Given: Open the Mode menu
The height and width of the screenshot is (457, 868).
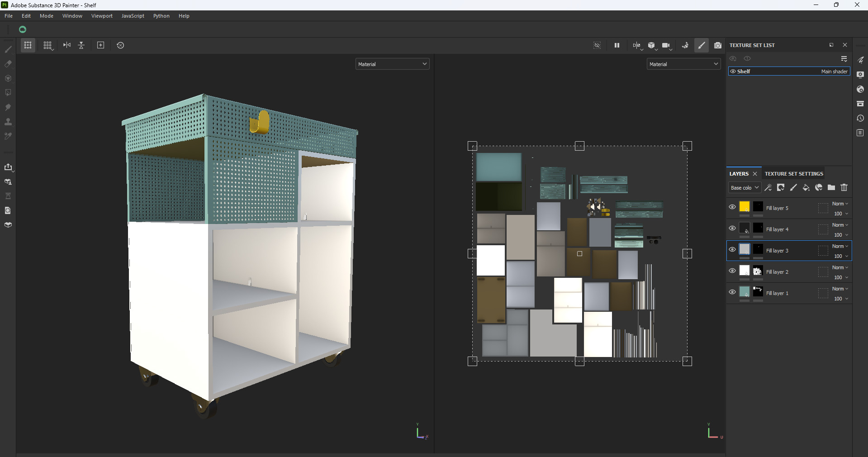Looking at the screenshot, I should coord(47,16).
